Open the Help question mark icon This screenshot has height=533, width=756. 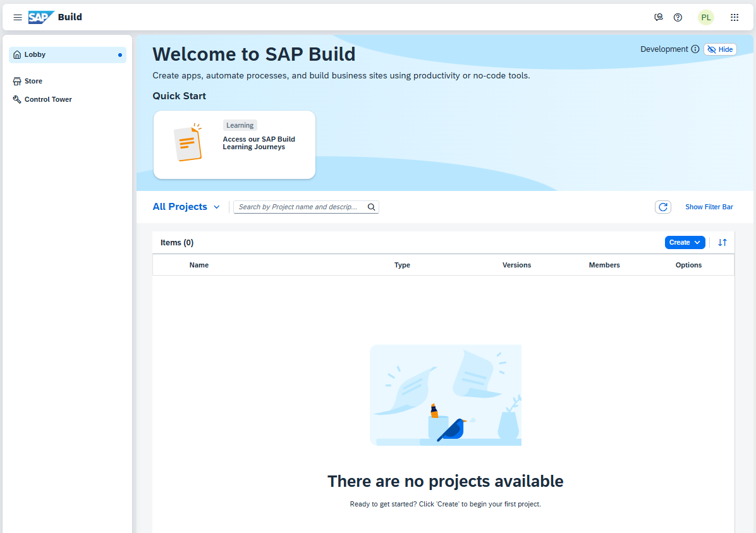coord(678,17)
